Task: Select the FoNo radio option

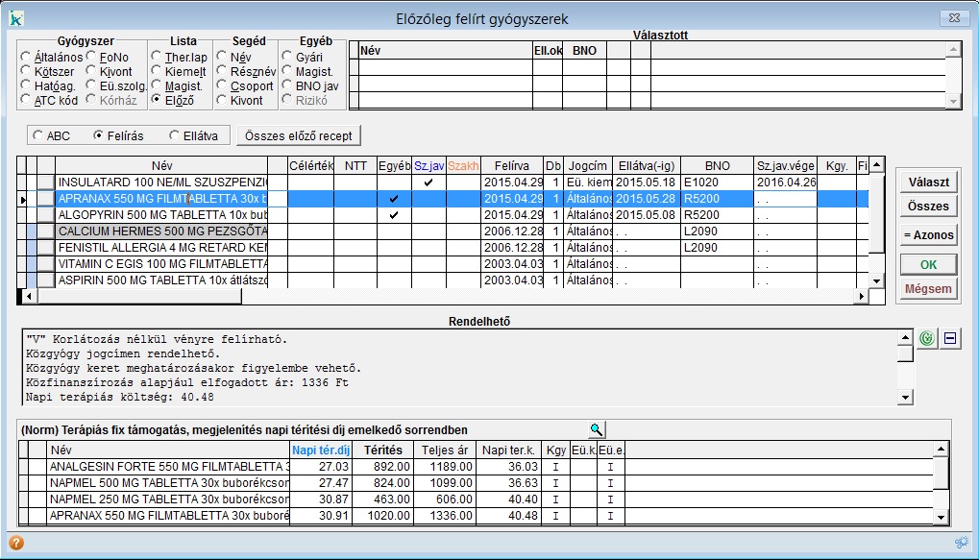Action: pyautogui.click(x=91, y=56)
